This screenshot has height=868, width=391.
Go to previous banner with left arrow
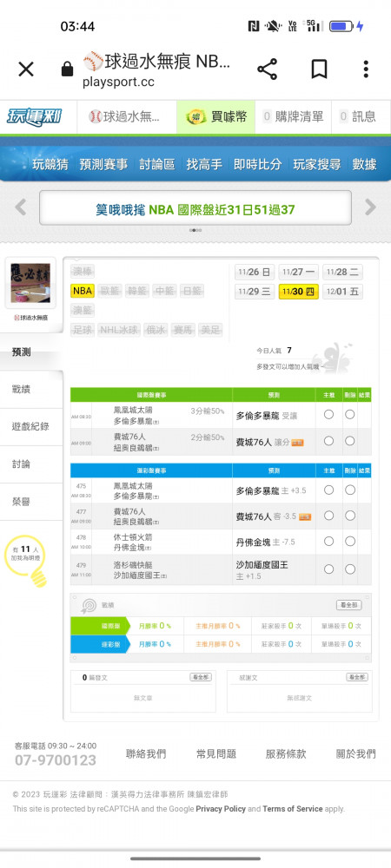pyautogui.click(x=21, y=207)
